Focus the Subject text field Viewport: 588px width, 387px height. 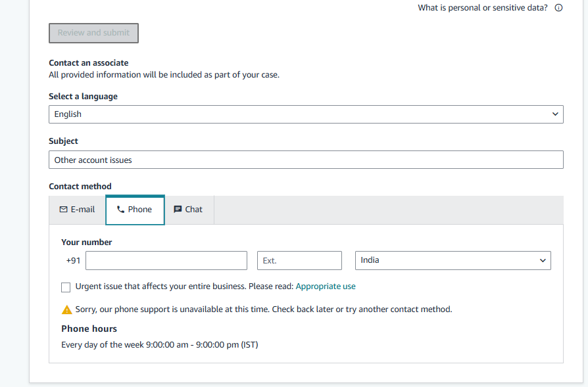[x=306, y=160]
